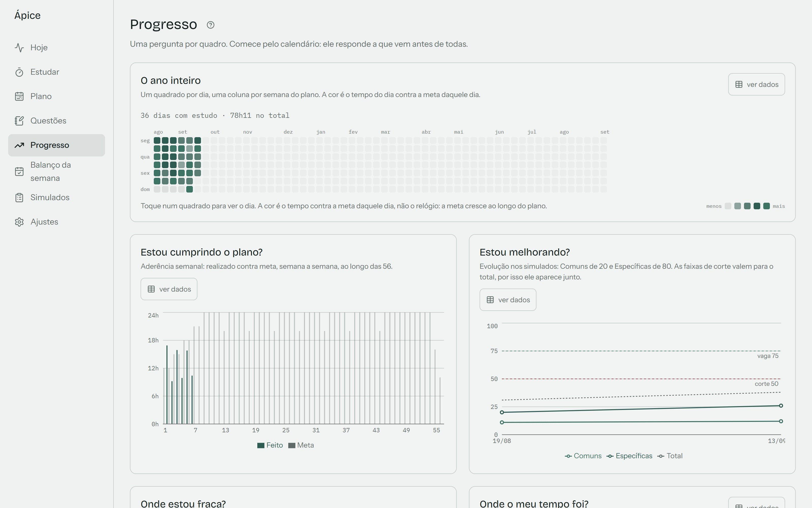The width and height of the screenshot is (812, 508).
Task: Click the 'corte 50' line label
Action: point(766,384)
